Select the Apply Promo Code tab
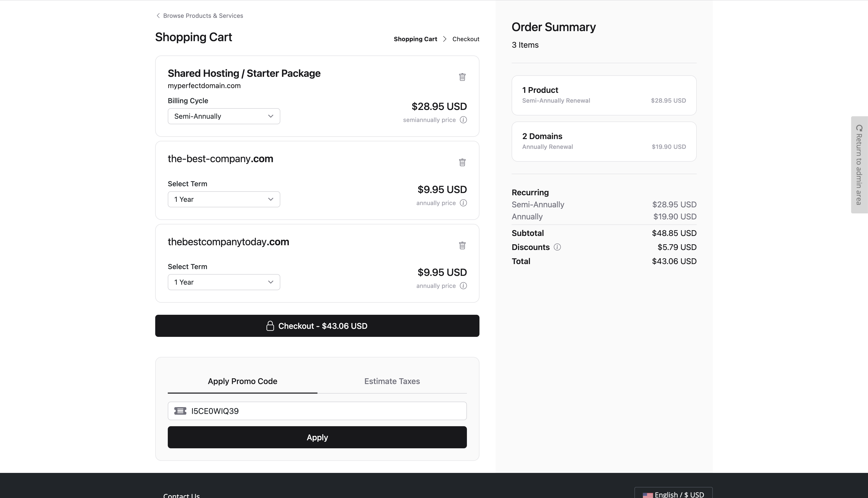The width and height of the screenshot is (868, 498). pyautogui.click(x=242, y=381)
